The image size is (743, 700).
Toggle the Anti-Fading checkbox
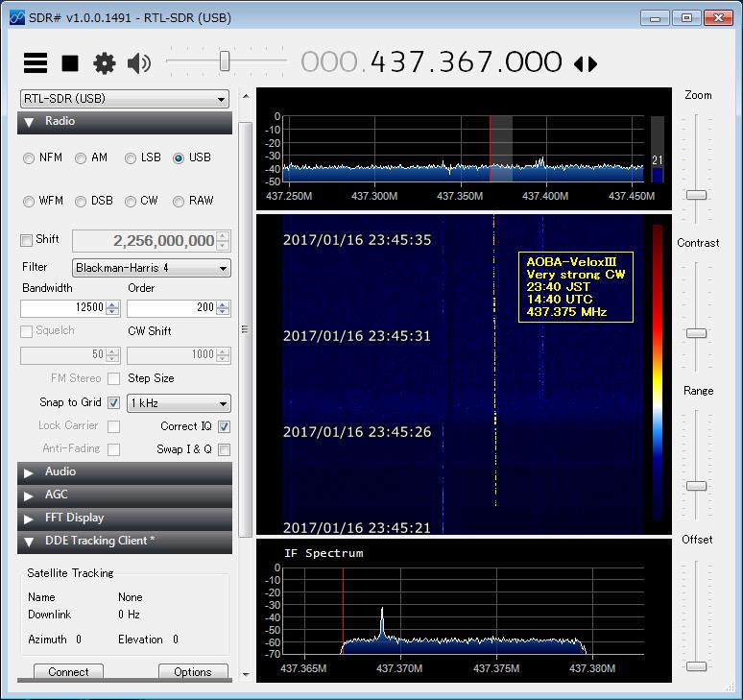point(113,449)
